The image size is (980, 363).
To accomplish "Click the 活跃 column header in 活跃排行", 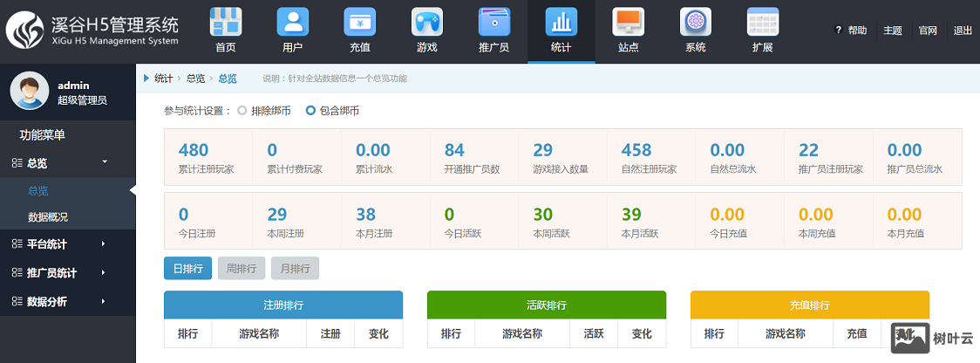I will click(x=594, y=333).
